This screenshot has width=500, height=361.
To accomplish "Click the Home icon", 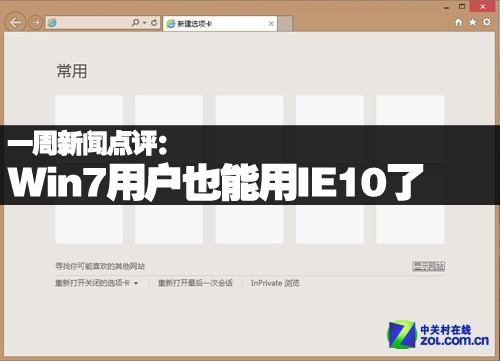I will coord(459,22).
